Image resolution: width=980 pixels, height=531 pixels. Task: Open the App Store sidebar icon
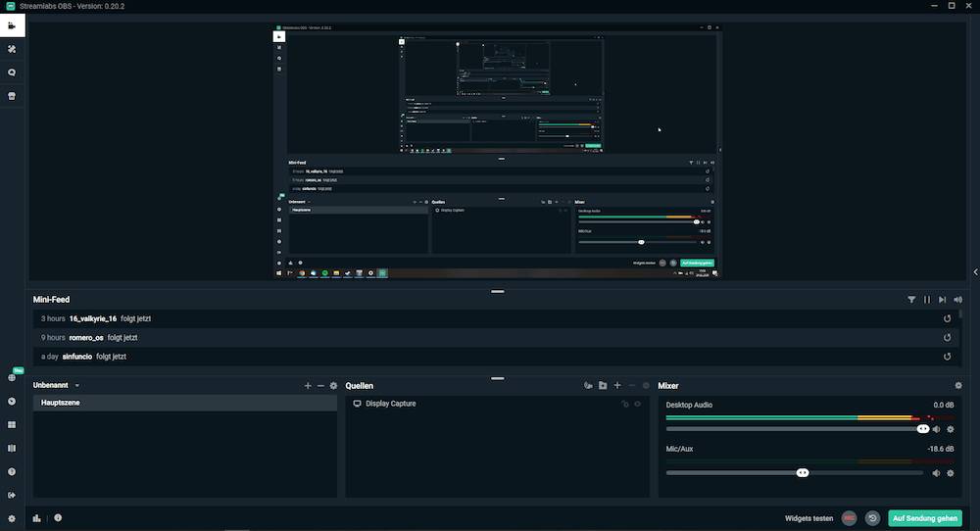[12, 96]
